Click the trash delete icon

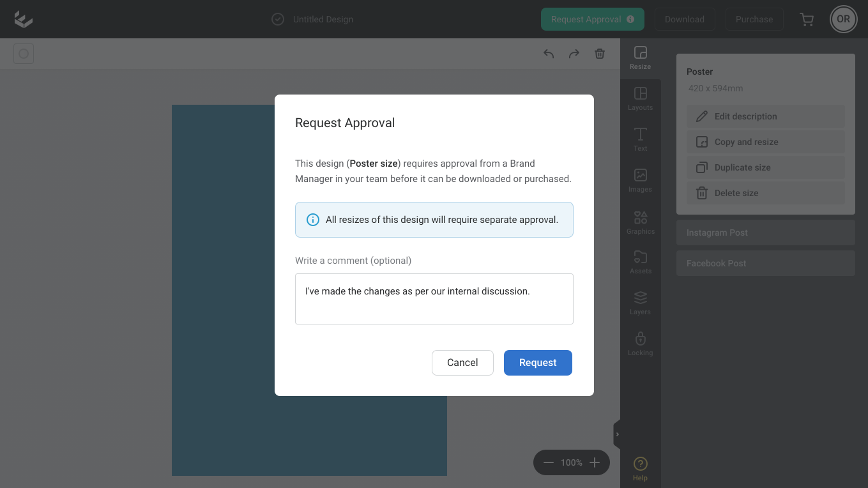point(599,54)
